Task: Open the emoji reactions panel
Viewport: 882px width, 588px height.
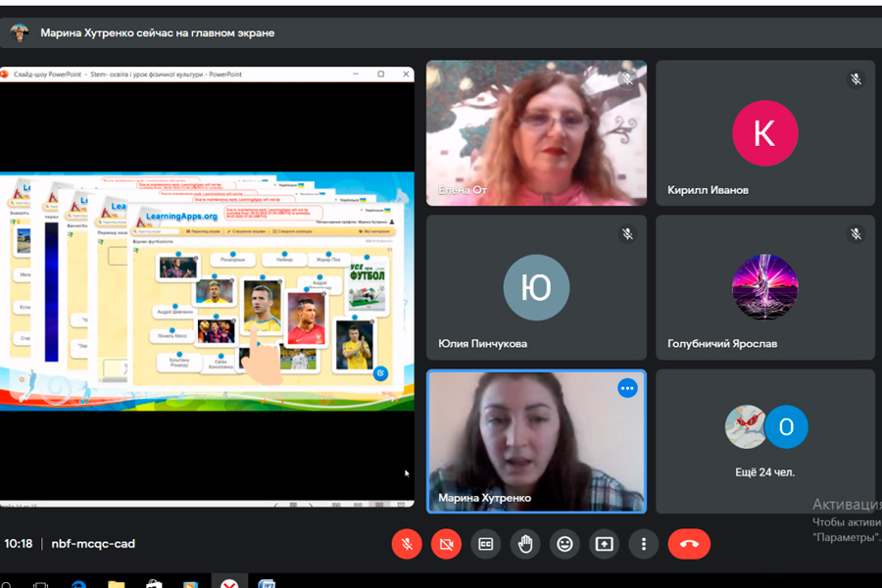Action: [x=564, y=544]
